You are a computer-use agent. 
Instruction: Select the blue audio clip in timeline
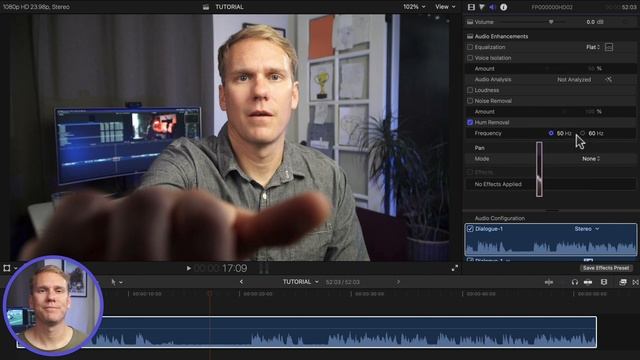(x=306, y=332)
